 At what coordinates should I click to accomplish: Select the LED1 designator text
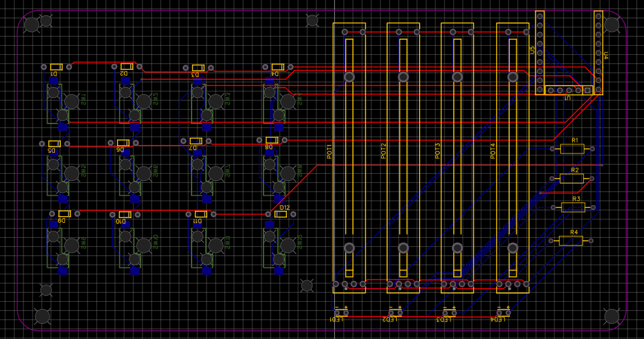point(337,319)
